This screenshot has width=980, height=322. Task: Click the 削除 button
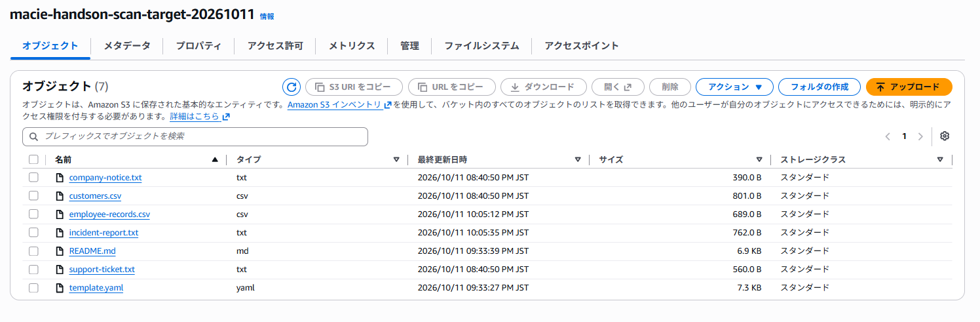670,87
